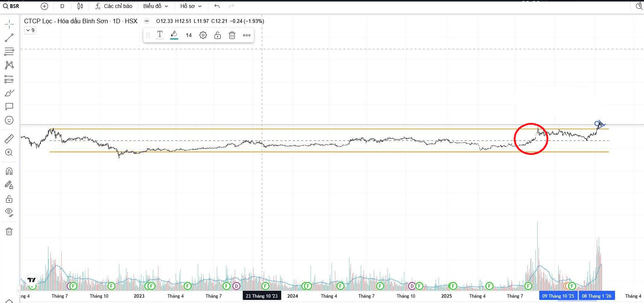644x303 pixels.
Task: Select the trend line drawing tool
Action: coord(9,38)
